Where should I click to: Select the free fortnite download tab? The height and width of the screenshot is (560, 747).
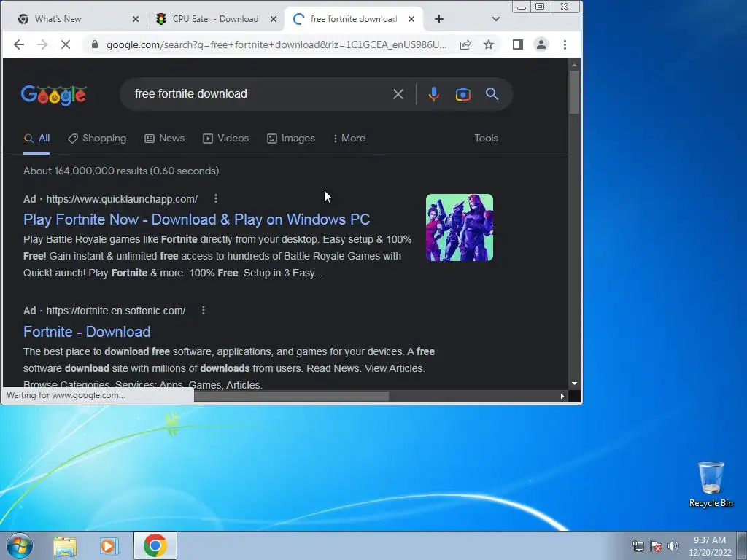pos(354,19)
